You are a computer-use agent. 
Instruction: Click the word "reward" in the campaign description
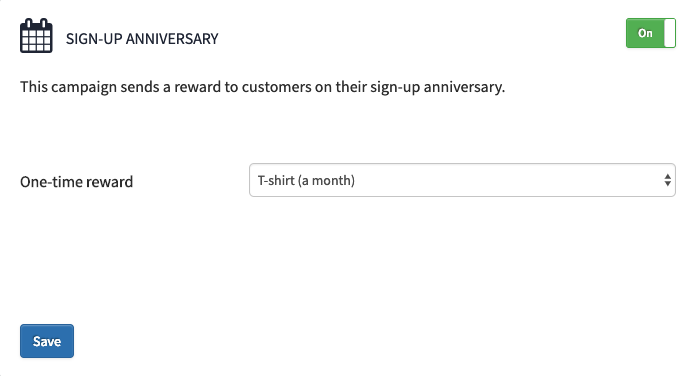(x=198, y=87)
